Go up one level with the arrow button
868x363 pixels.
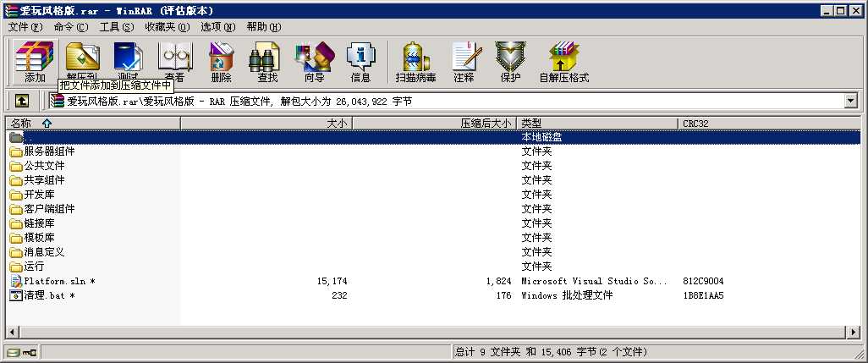click(22, 101)
